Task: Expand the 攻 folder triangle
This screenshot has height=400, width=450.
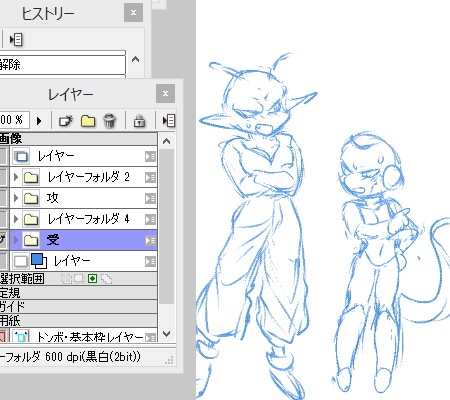Action: [16, 198]
